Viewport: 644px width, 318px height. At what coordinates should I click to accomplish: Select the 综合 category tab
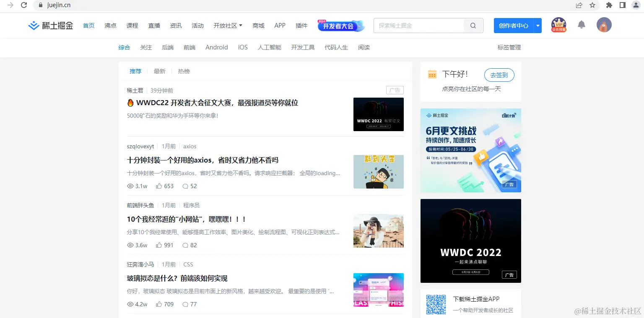coord(125,47)
